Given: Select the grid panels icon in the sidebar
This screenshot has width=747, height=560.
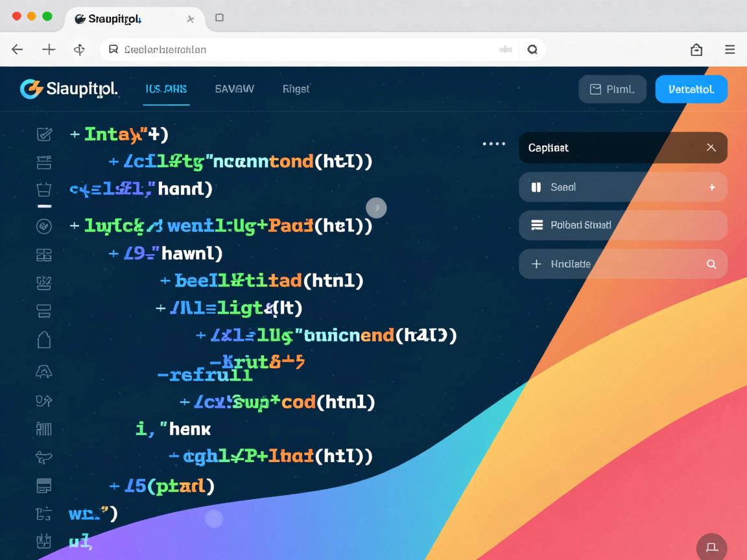Looking at the screenshot, I should coord(44,255).
